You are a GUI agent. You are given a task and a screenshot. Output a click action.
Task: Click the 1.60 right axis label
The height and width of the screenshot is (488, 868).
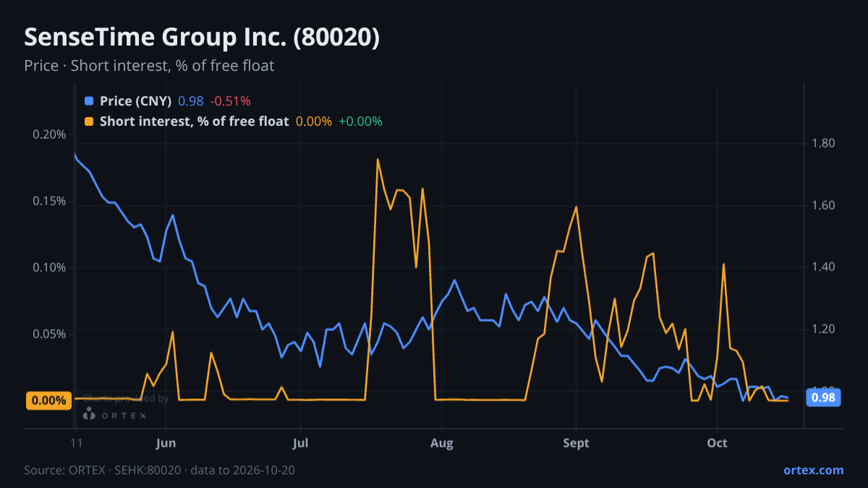click(x=823, y=205)
